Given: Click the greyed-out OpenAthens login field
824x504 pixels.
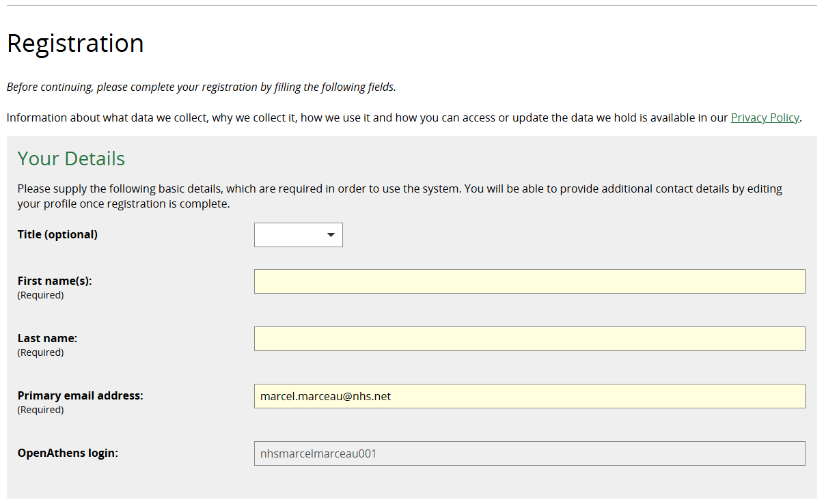Looking at the screenshot, I should (x=529, y=453).
